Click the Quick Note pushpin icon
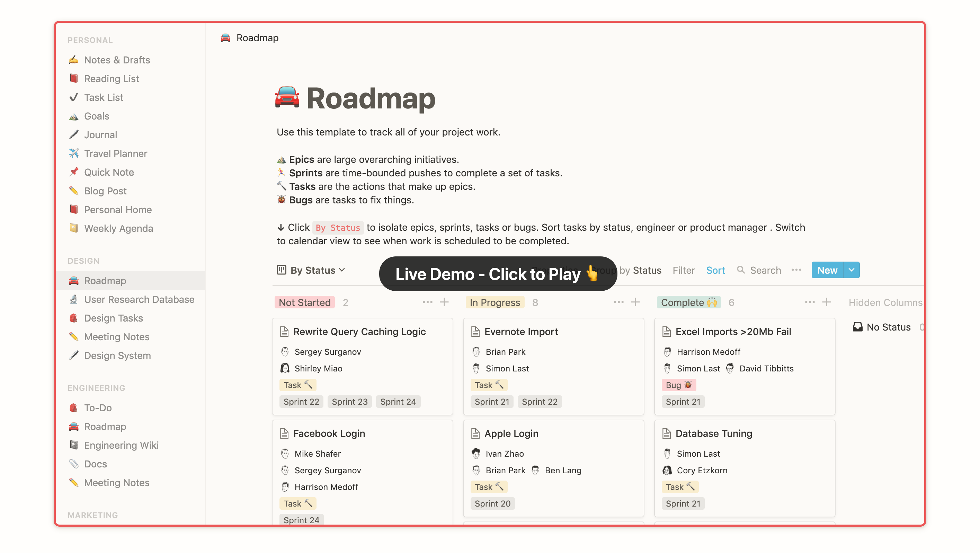The image size is (980, 553). pos(74,172)
